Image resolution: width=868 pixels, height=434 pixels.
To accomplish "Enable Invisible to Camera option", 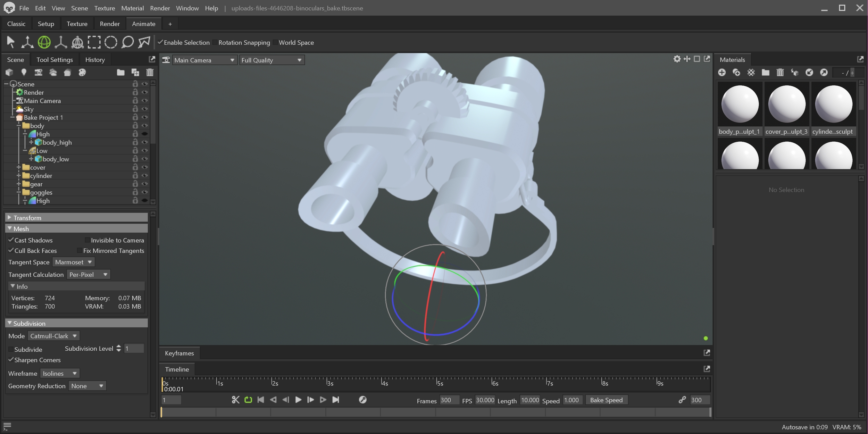I will click(87, 240).
